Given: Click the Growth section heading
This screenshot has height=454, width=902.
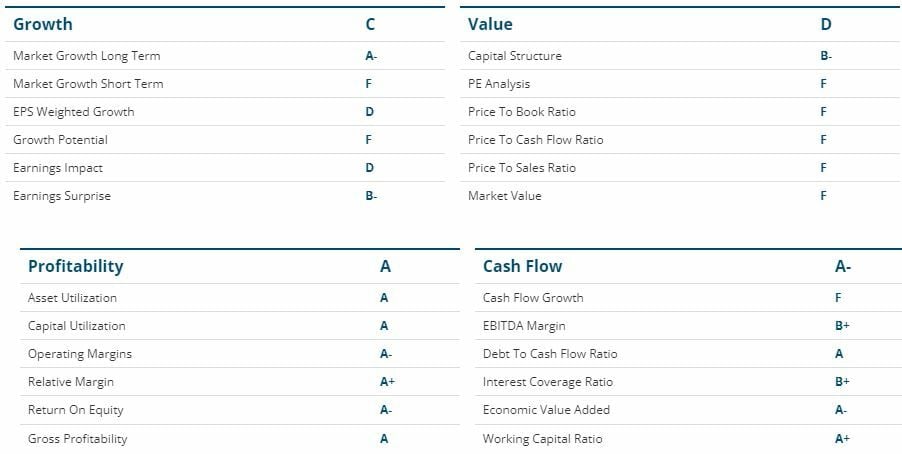Looking at the screenshot, I should (x=43, y=24).
